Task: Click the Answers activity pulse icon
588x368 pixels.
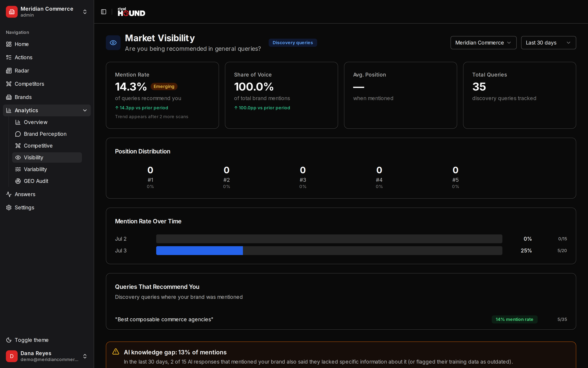Action: [x=9, y=194]
